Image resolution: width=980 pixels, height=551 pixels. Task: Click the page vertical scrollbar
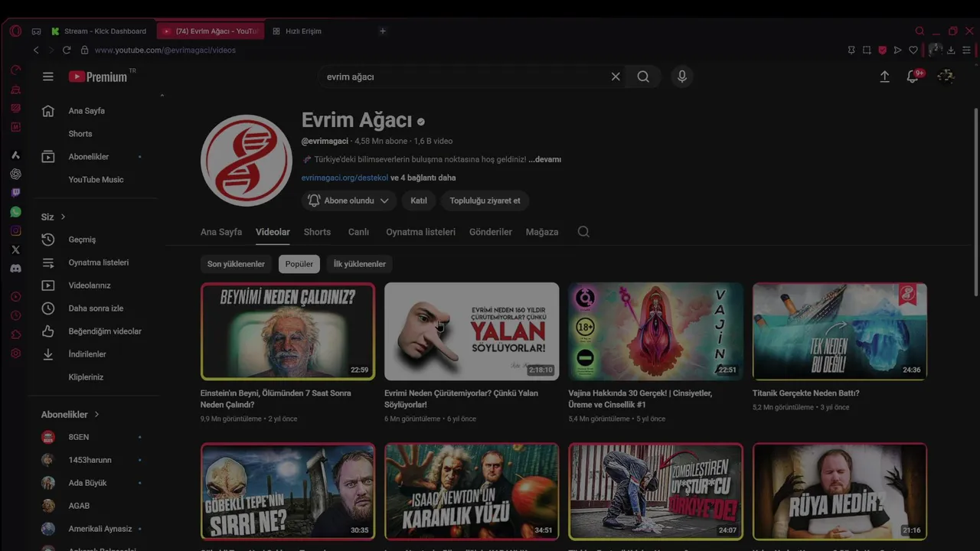975,203
